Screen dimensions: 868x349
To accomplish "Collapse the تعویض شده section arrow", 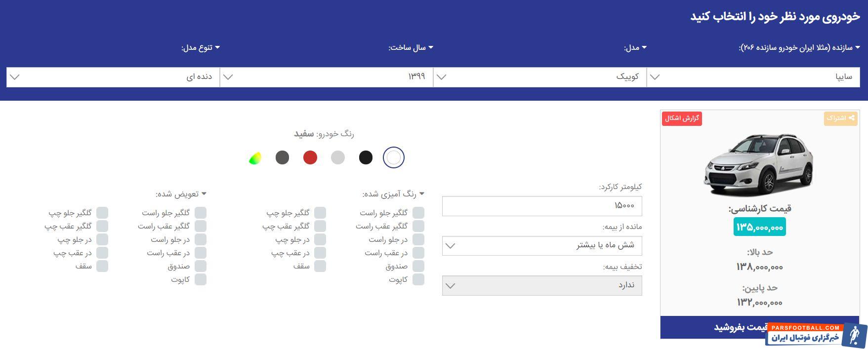I will tap(204, 194).
